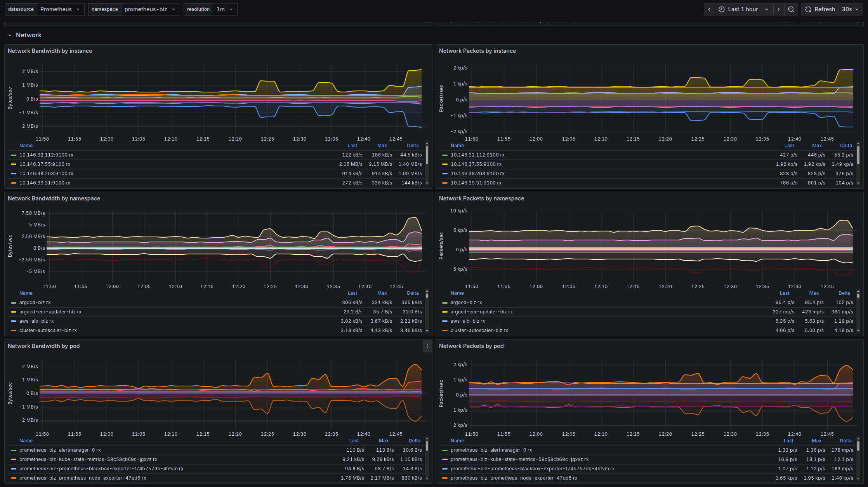Sort Packets by namespace legend by Delta
Viewport: 868px width, 487px height.
coord(844,293)
